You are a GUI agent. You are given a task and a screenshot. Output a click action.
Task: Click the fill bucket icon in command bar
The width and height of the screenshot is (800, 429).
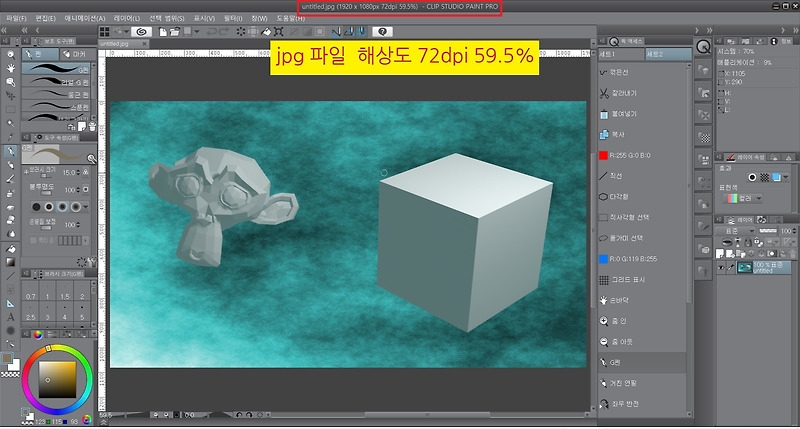click(x=266, y=32)
